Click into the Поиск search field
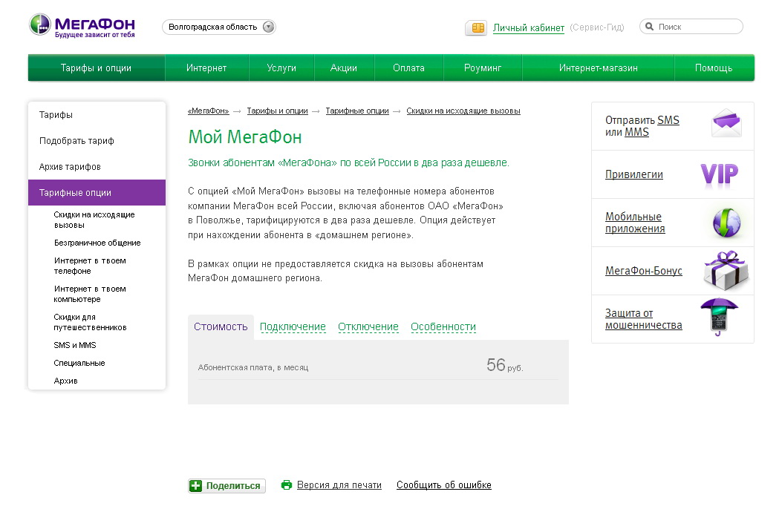Viewport: 782px width, 532px height. pyautogui.click(x=697, y=27)
